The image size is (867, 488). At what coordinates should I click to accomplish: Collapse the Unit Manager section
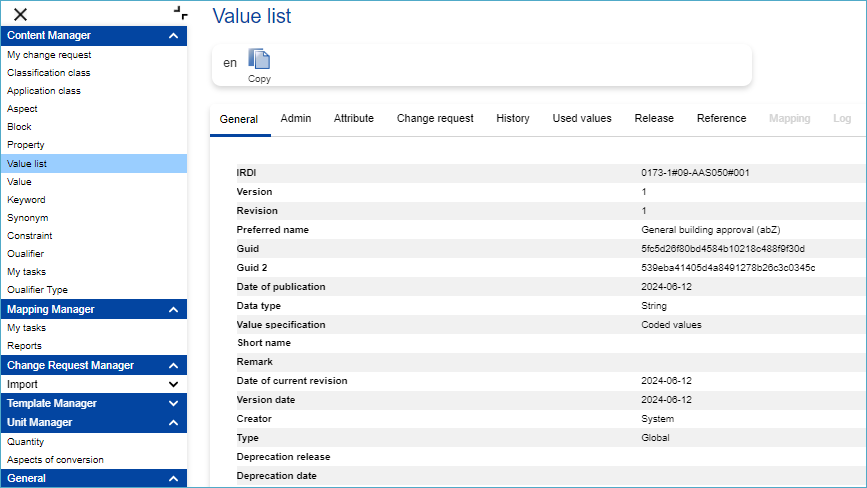click(173, 423)
